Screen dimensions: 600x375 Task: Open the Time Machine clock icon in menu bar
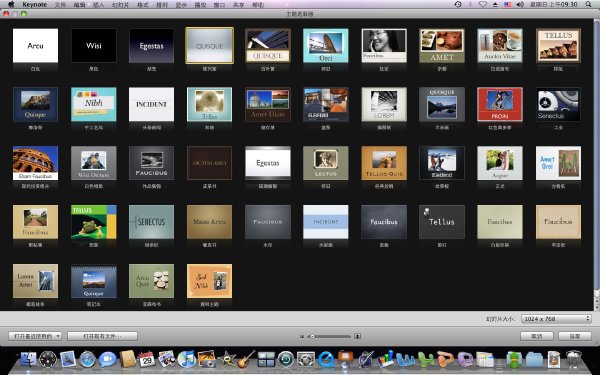coord(458,5)
